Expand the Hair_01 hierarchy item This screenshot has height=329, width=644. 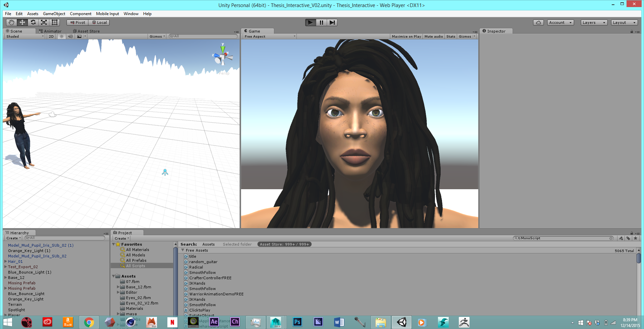(6, 261)
